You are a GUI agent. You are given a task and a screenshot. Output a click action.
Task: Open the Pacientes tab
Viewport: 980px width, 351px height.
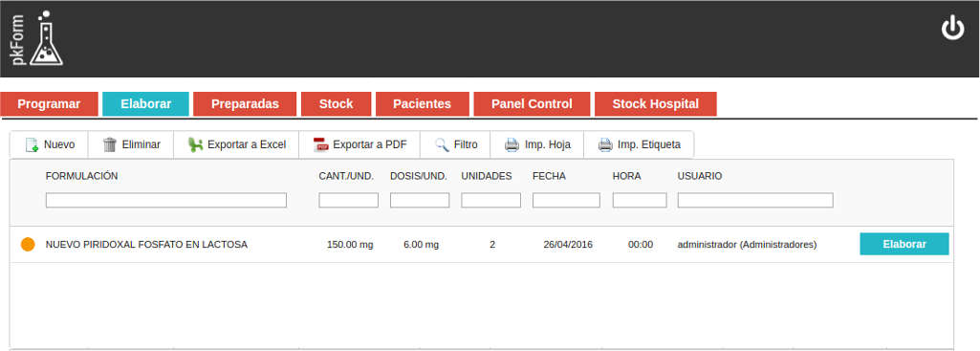422,104
